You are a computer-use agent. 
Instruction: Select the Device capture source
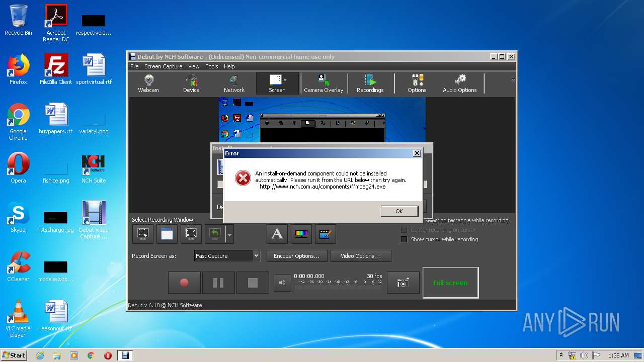(191, 83)
